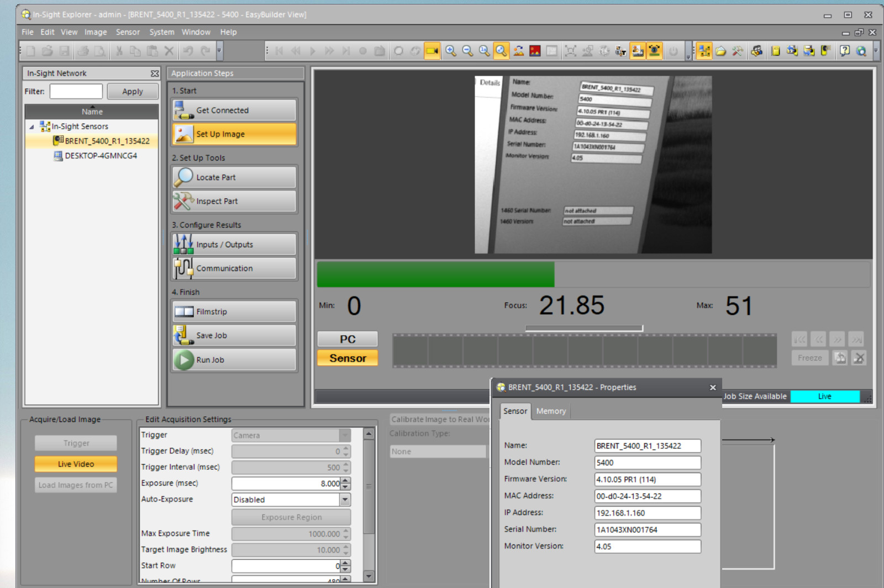Click the Start Row spinner arrows
Screen dimensions: 884x588
pyautogui.click(x=346, y=566)
